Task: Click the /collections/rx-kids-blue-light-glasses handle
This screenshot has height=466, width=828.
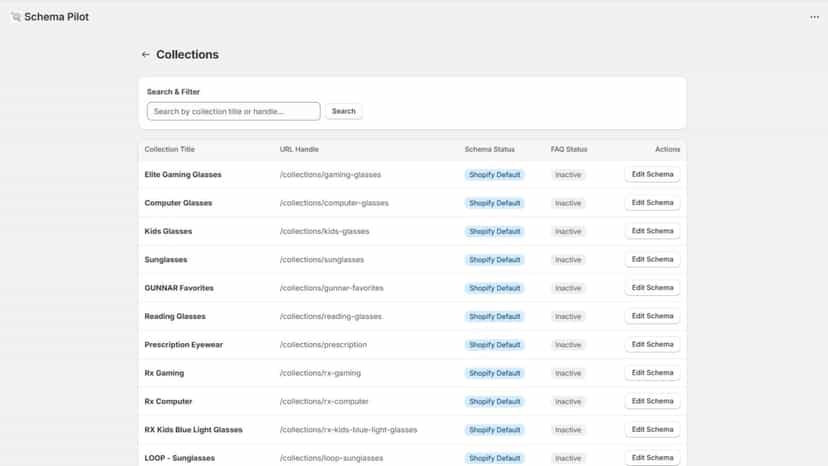Action: [x=348, y=430]
